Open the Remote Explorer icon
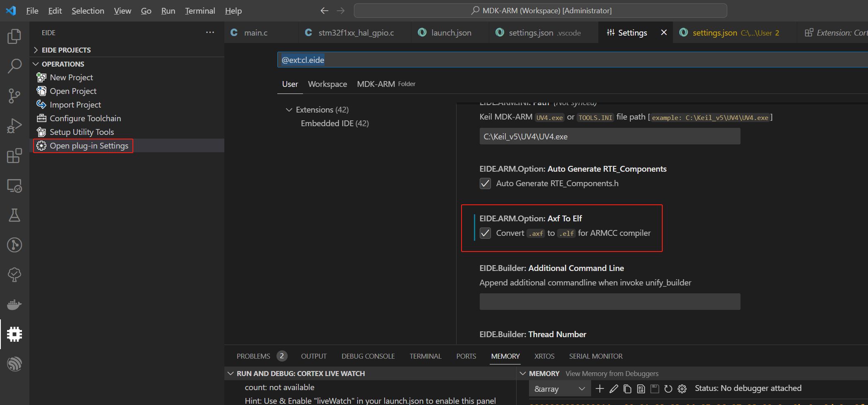This screenshot has height=405, width=868. [14, 186]
